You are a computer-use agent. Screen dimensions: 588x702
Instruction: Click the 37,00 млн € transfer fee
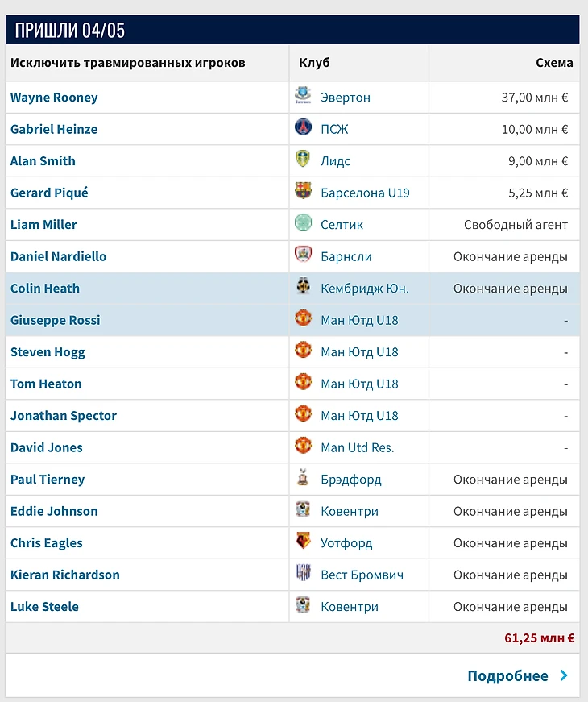pyautogui.click(x=534, y=98)
